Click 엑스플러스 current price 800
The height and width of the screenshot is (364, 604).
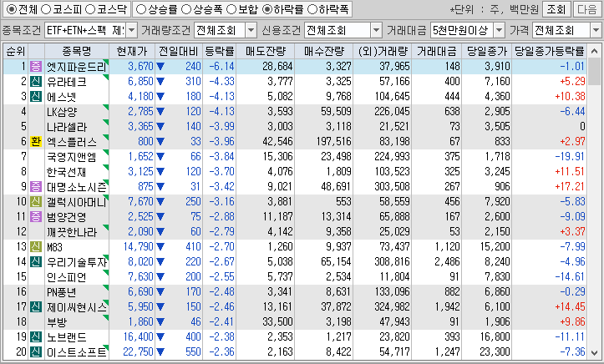click(145, 142)
